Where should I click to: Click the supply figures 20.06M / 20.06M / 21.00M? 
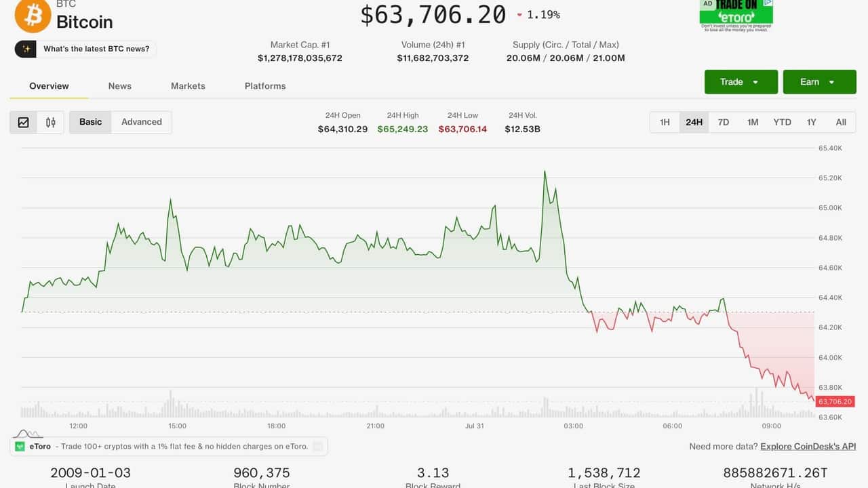pyautogui.click(x=566, y=58)
